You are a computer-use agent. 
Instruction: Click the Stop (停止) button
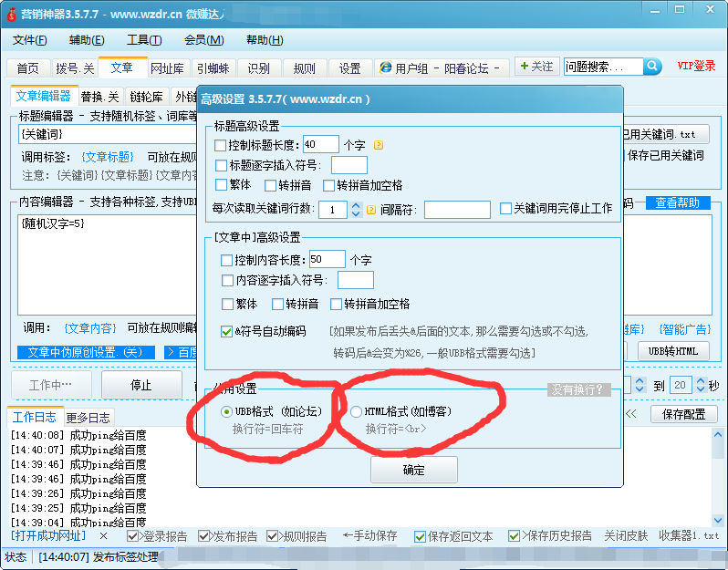[141, 385]
